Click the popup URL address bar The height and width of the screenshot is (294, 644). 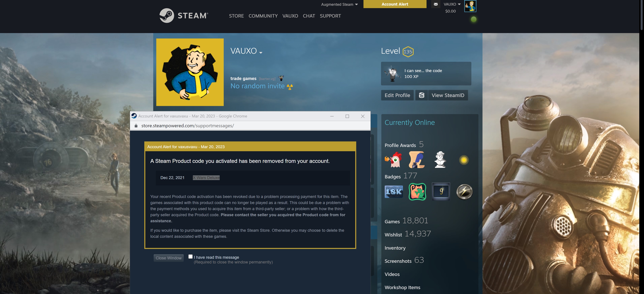[x=250, y=126]
